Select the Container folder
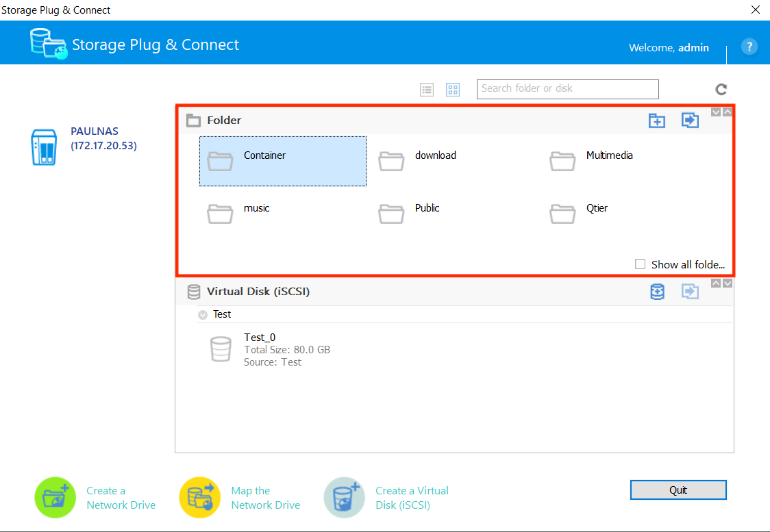 [x=283, y=161]
